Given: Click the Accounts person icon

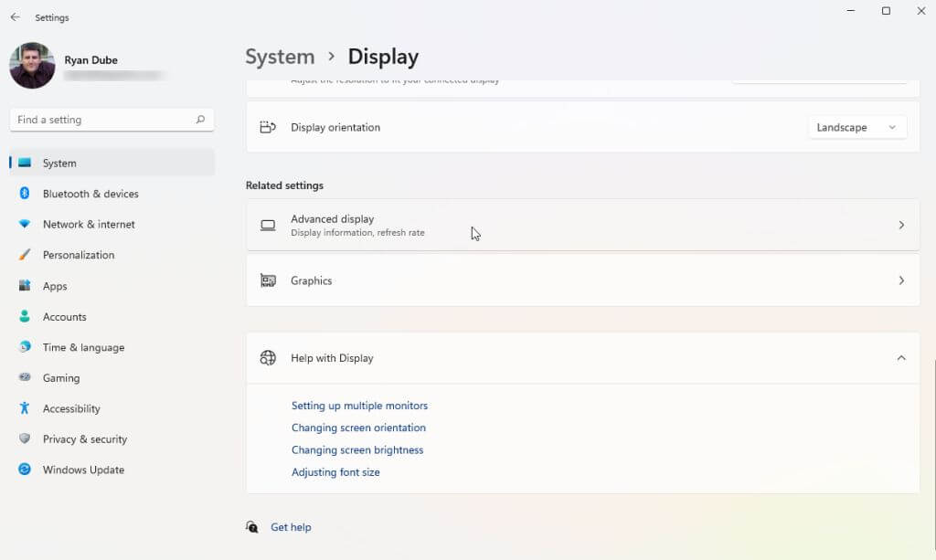Looking at the screenshot, I should (25, 317).
